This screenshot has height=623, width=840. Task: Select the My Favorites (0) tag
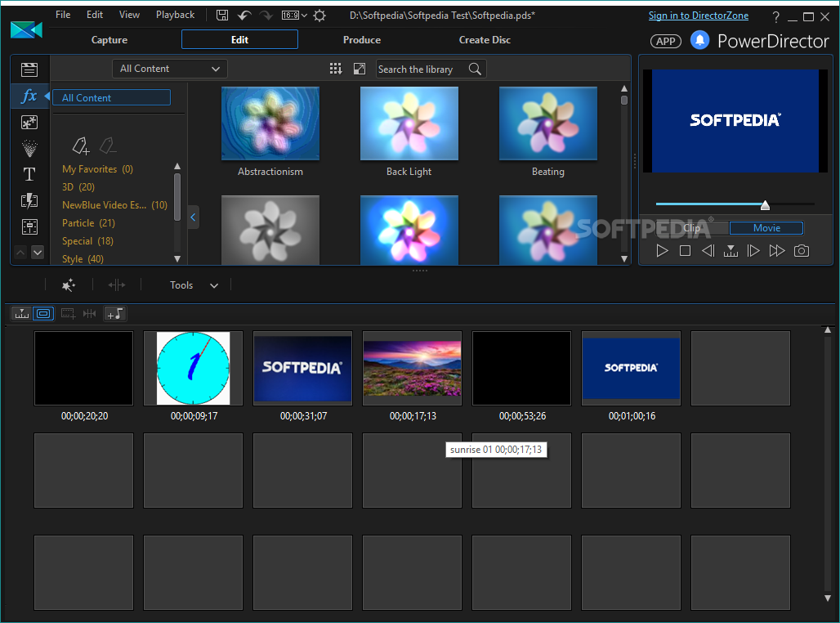pyautogui.click(x=97, y=169)
